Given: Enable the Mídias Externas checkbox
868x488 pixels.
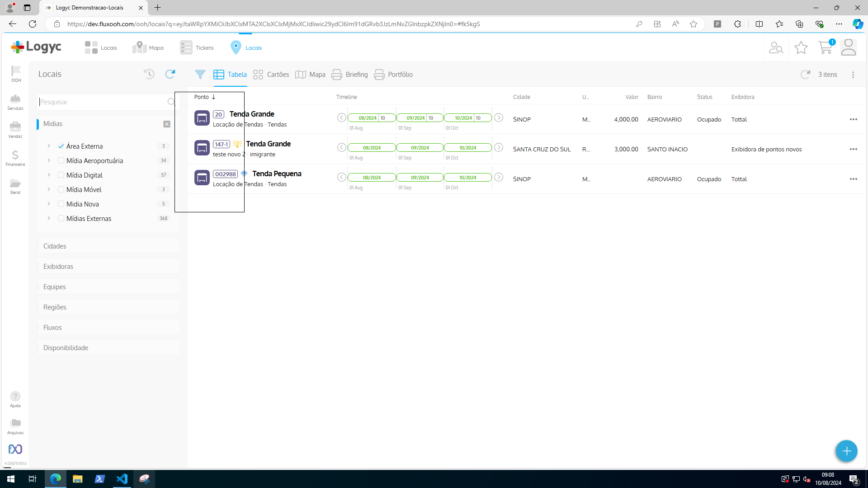Looking at the screenshot, I should [x=61, y=219].
